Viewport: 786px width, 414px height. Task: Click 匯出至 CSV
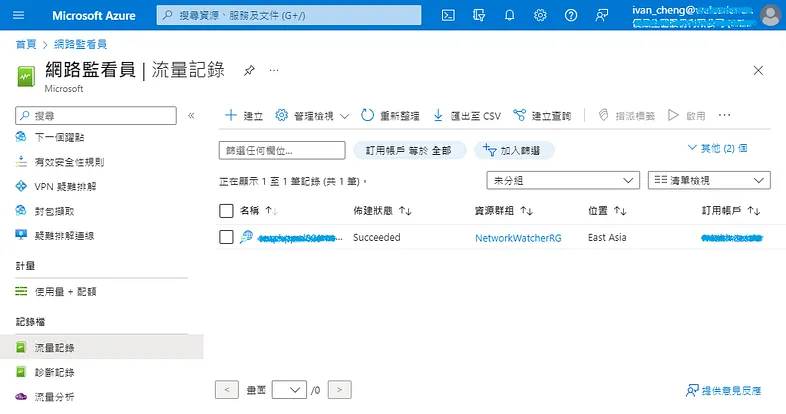467,116
